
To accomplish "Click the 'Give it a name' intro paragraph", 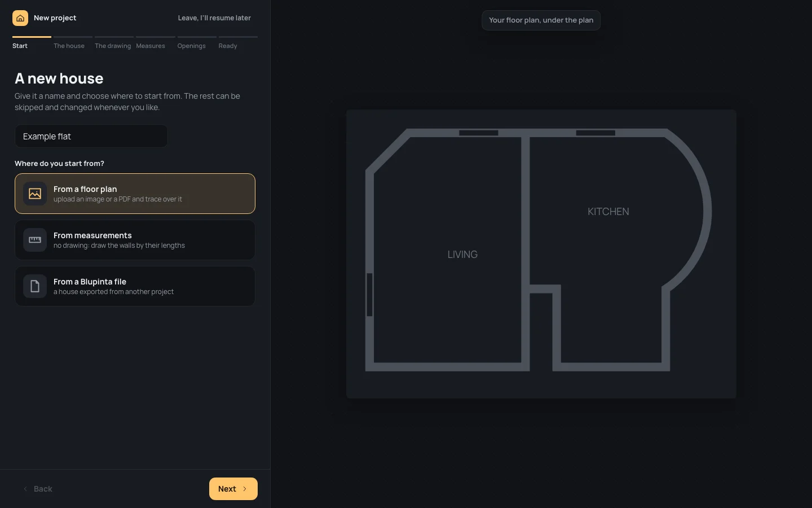I will click(127, 102).
